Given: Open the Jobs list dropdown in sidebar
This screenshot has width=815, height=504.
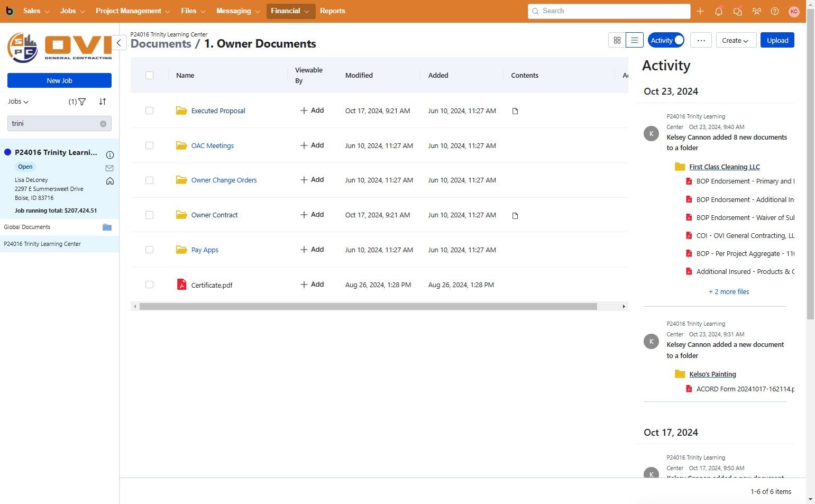Looking at the screenshot, I should (18, 102).
